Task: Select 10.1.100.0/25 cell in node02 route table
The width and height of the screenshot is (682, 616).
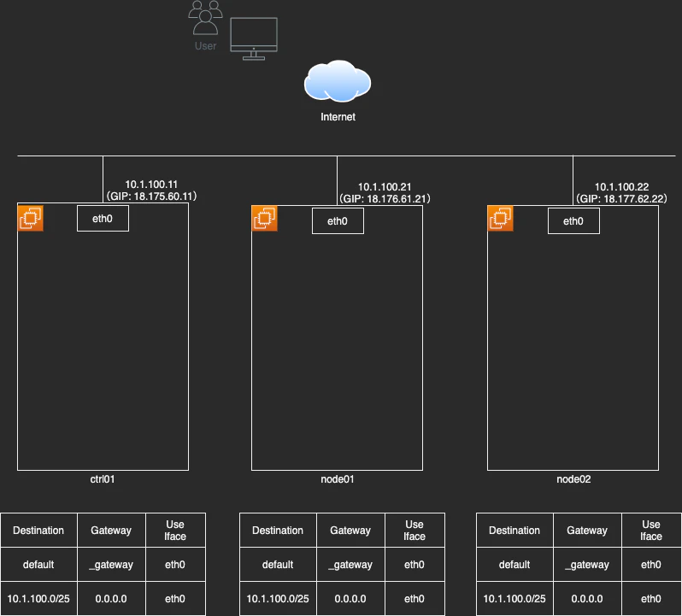Action: pyautogui.click(x=514, y=599)
